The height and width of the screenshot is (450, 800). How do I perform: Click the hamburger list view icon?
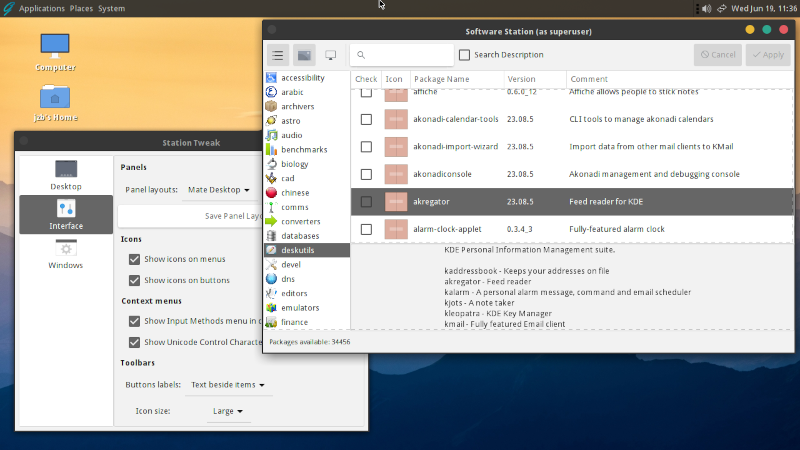[279, 55]
